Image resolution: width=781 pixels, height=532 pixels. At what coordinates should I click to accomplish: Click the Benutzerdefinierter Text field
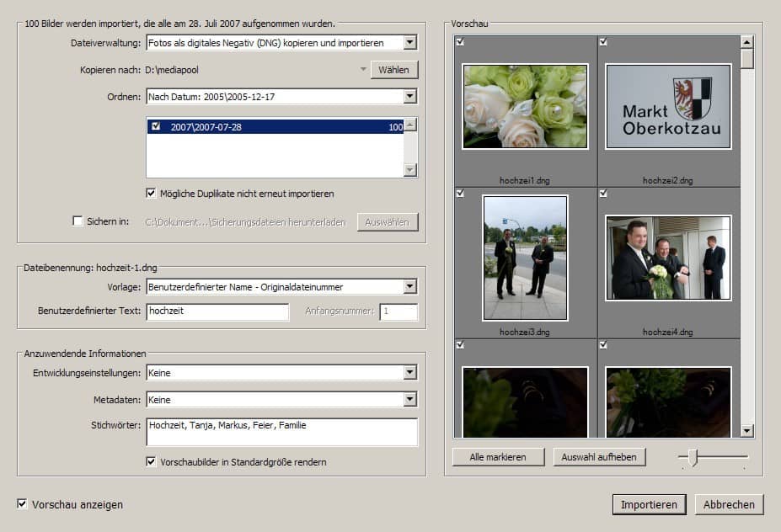click(x=217, y=311)
